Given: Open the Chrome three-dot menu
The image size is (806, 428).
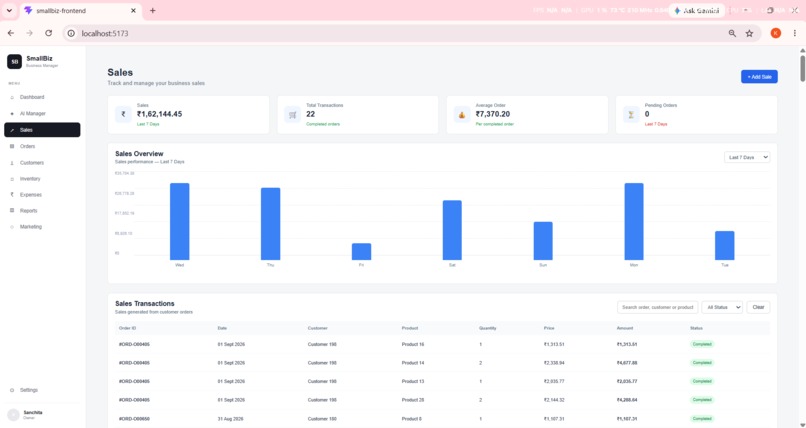Looking at the screenshot, I should [x=795, y=33].
